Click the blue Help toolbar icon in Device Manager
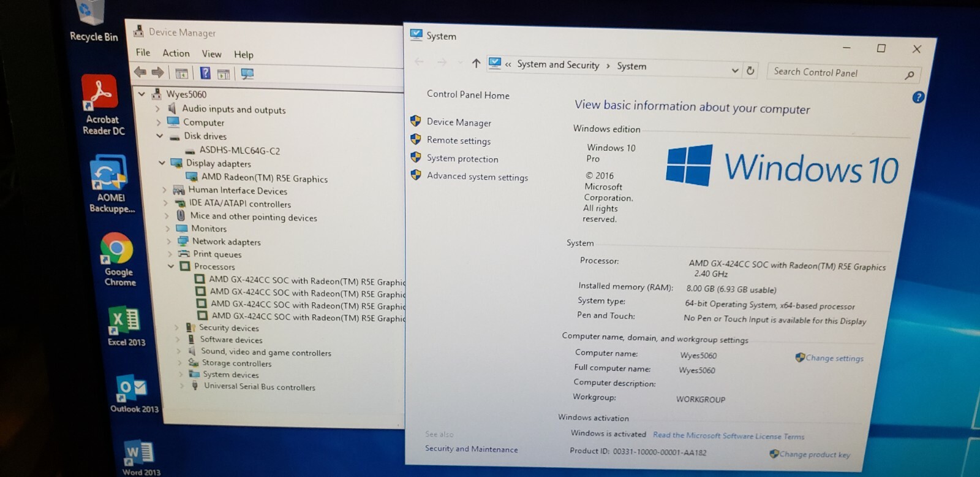 205,74
